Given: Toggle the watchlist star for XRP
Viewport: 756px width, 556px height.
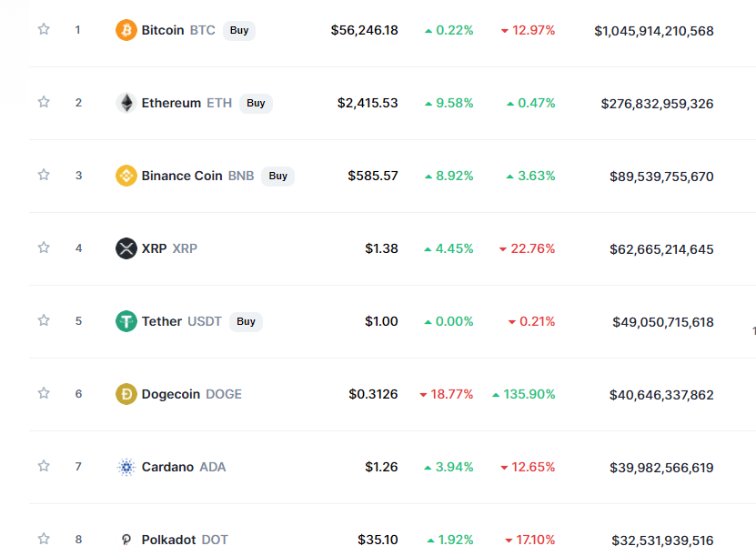Looking at the screenshot, I should tap(44, 248).
